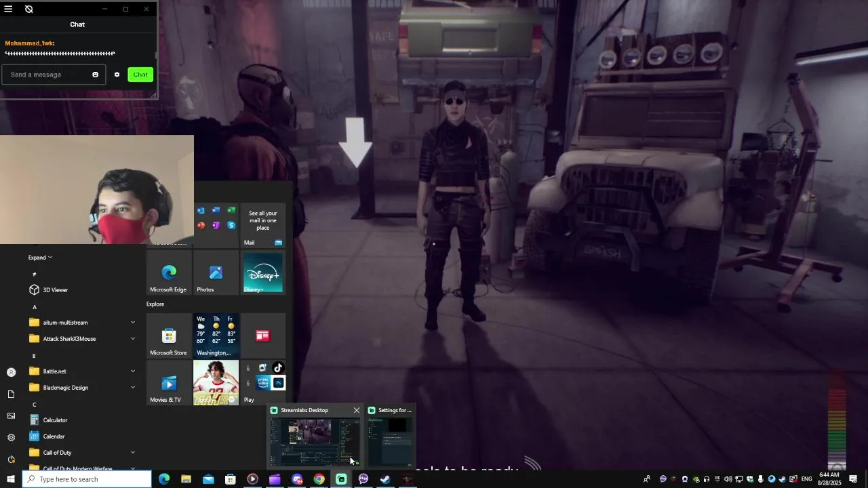Expand the Battle.net folder

[81, 371]
